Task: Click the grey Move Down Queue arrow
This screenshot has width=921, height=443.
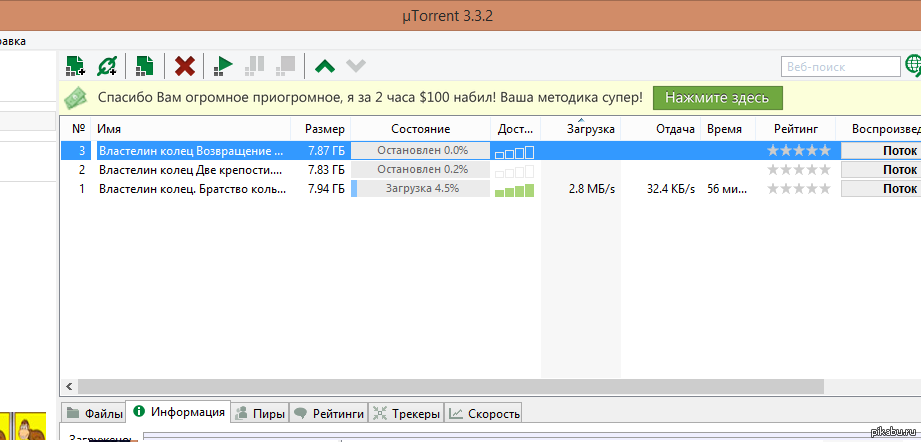Action: coord(355,66)
